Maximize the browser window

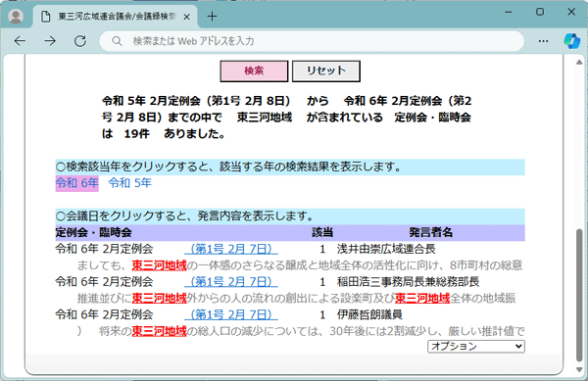[540, 12]
